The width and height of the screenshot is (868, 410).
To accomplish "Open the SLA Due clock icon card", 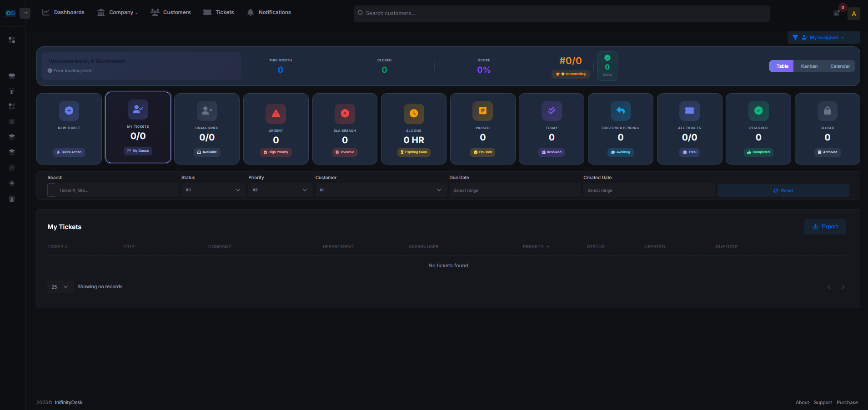I will coord(414,114).
